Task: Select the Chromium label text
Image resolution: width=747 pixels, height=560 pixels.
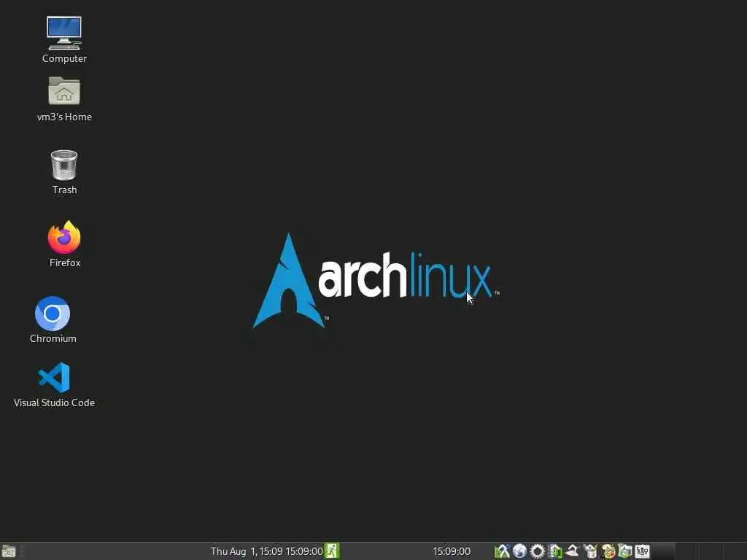Action: (53, 338)
